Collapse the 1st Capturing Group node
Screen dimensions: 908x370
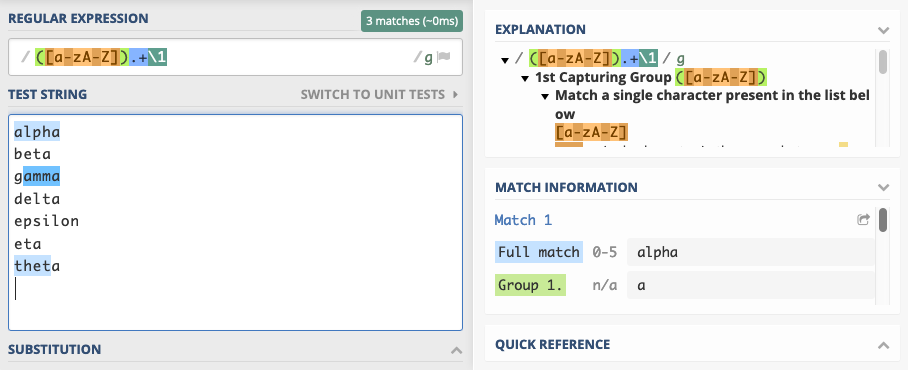click(x=525, y=78)
